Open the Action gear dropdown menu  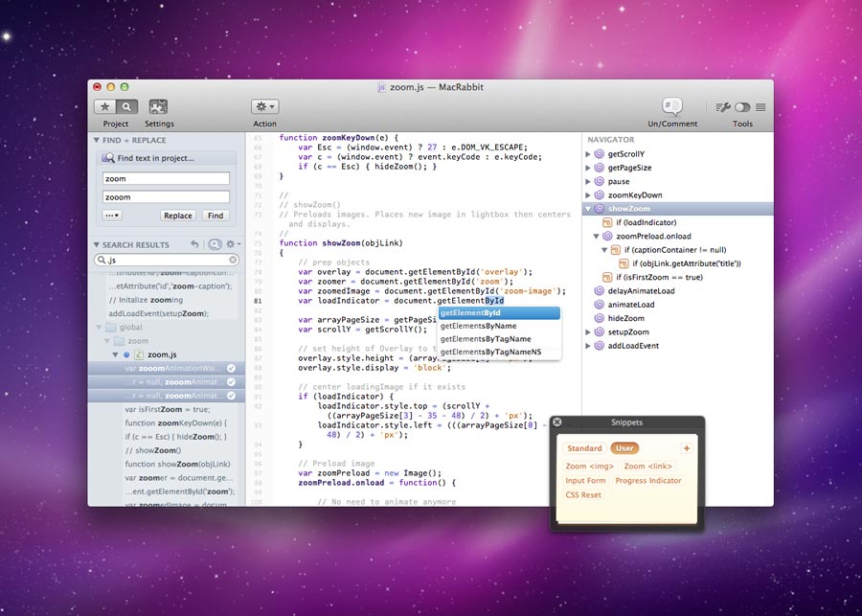click(x=264, y=106)
